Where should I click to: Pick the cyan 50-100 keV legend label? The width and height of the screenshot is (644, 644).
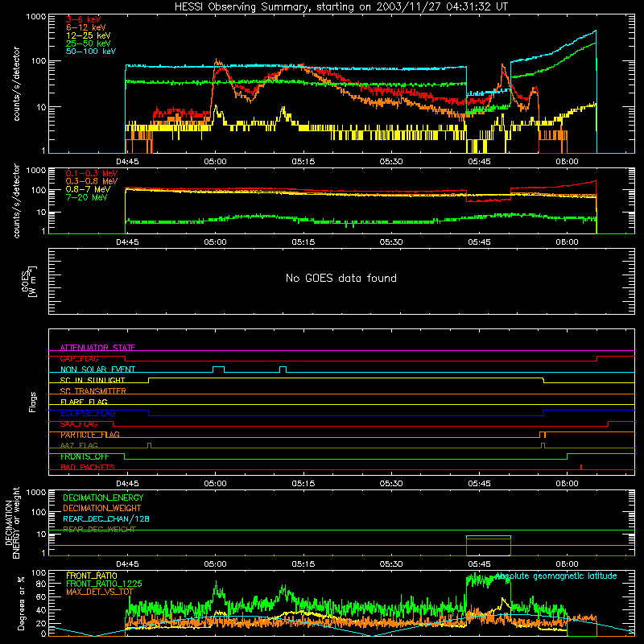pos(90,52)
